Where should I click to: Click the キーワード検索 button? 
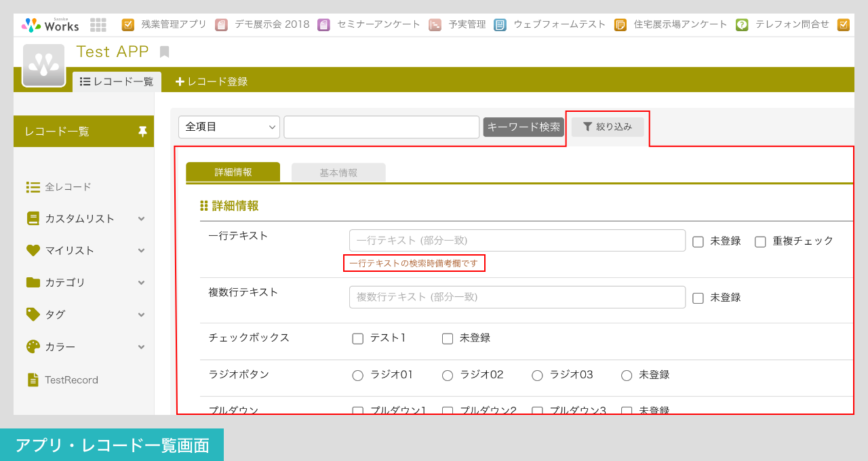coord(523,126)
